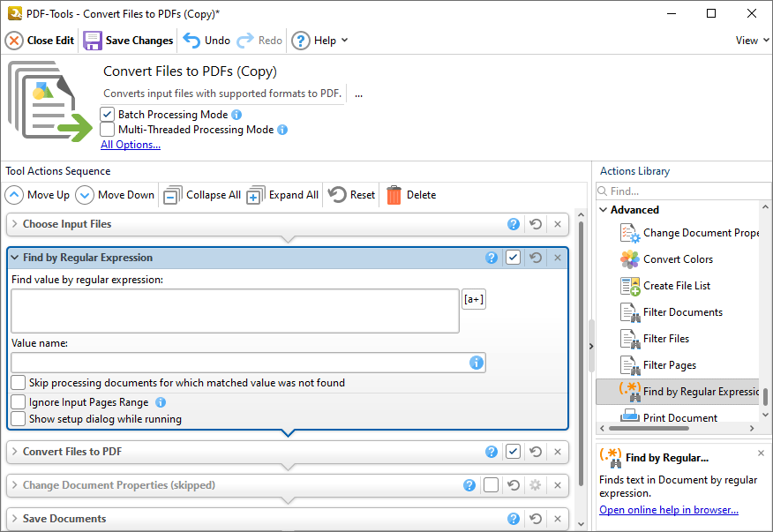Collapse the Advanced category in Actions Library
This screenshot has width=773, height=532.
point(603,210)
